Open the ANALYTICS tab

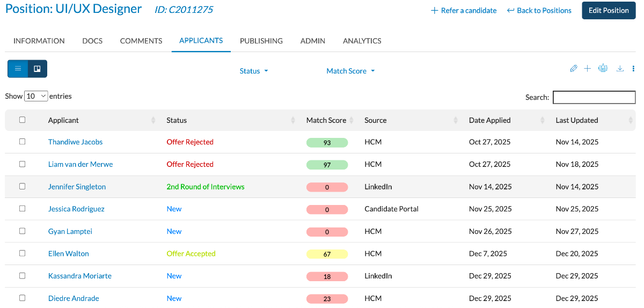pyautogui.click(x=362, y=41)
